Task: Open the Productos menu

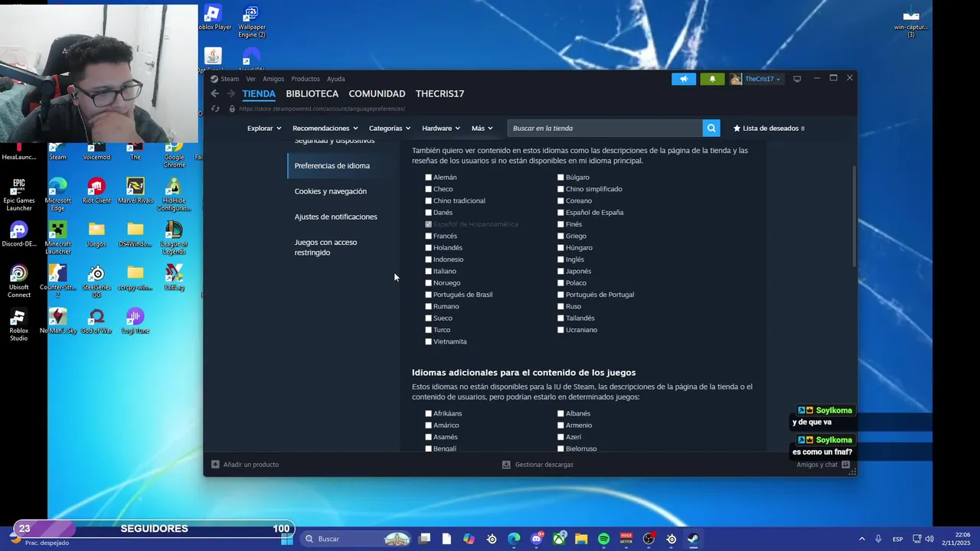Action: coord(305,79)
